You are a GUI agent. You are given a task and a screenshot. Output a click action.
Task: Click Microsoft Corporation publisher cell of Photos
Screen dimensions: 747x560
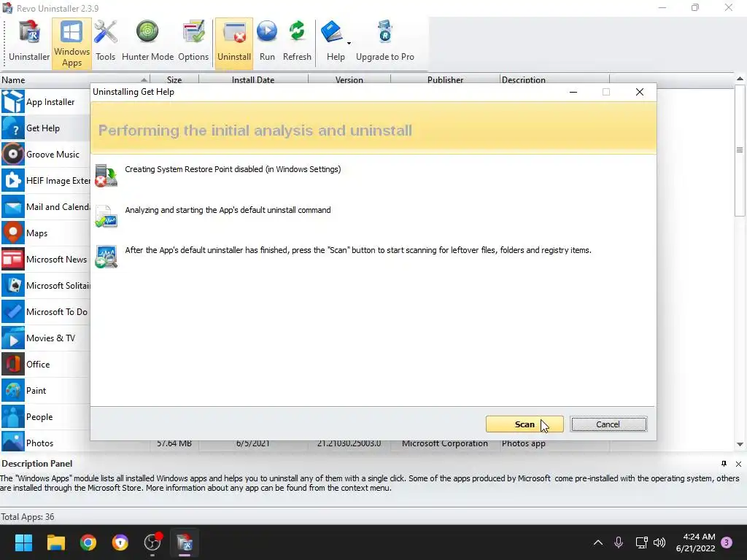click(445, 443)
